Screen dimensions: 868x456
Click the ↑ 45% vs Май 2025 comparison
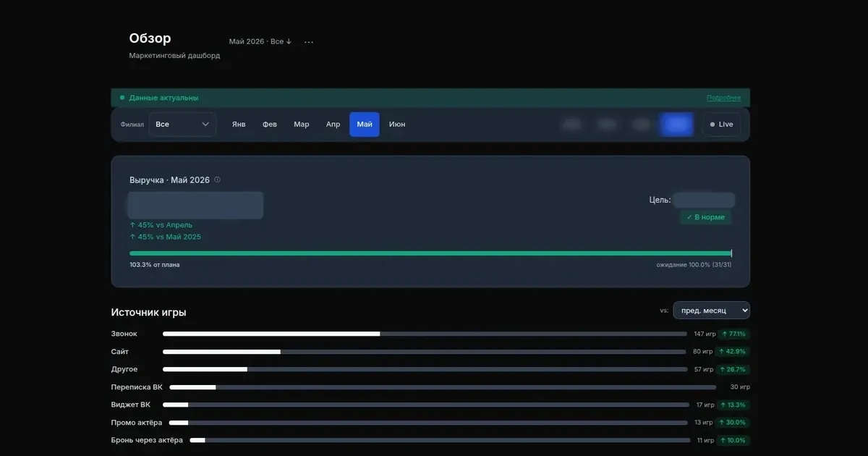[165, 237]
